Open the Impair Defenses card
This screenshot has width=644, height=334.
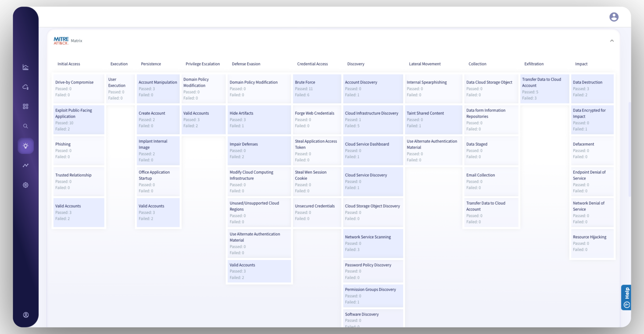(x=259, y=150)
